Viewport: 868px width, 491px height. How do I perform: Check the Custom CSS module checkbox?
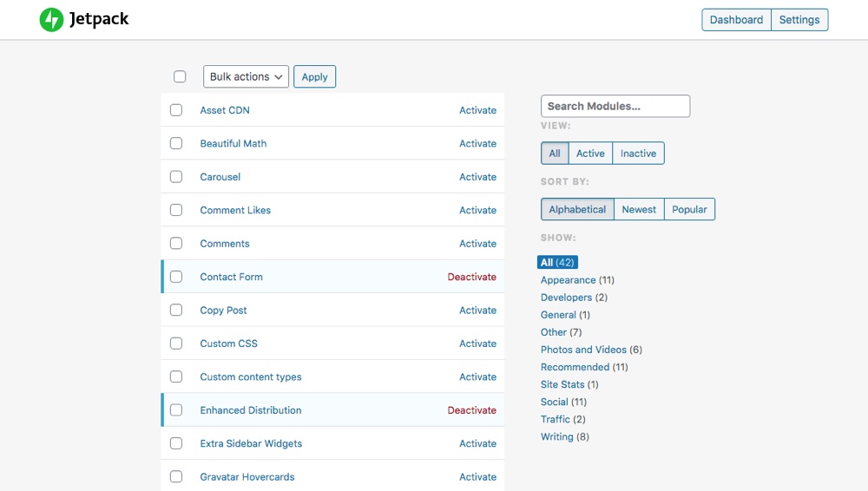(176, 344)
